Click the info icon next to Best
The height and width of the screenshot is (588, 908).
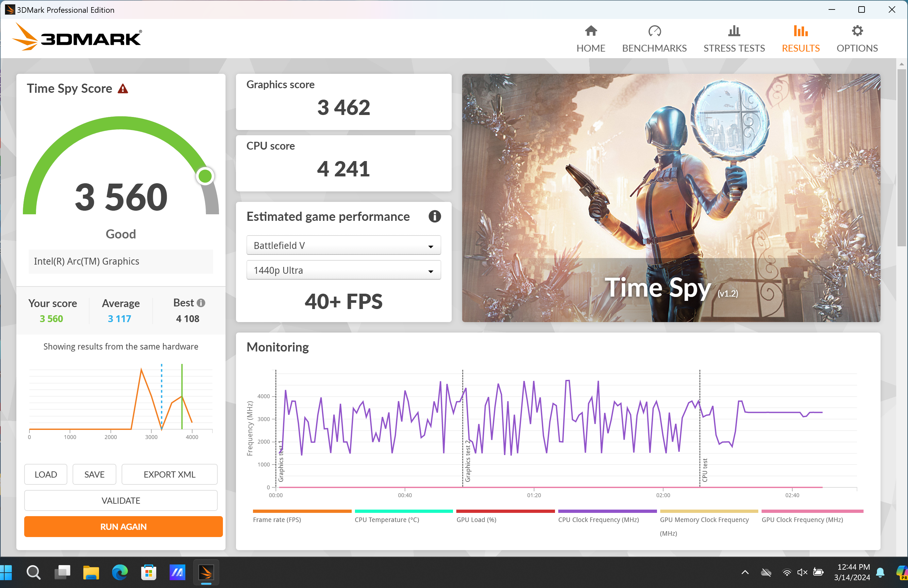pos(201,303)
